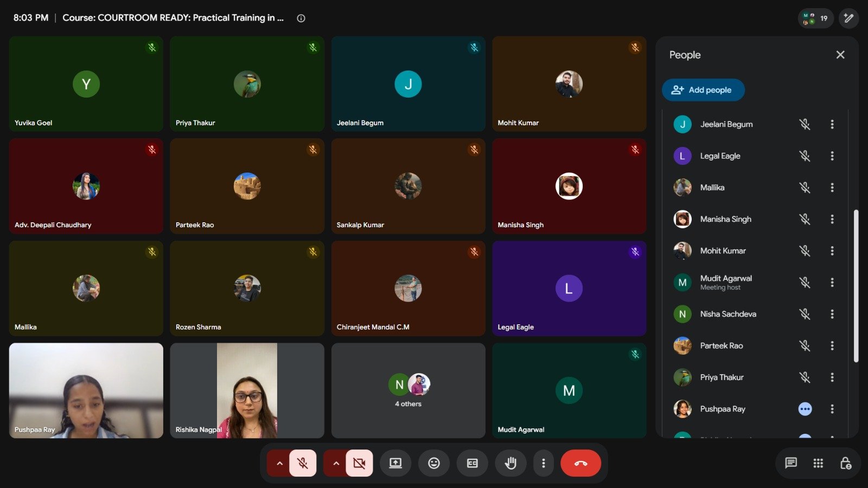Open the chat panel
Viewport: 868px width, 488px height.
(791, 463)
